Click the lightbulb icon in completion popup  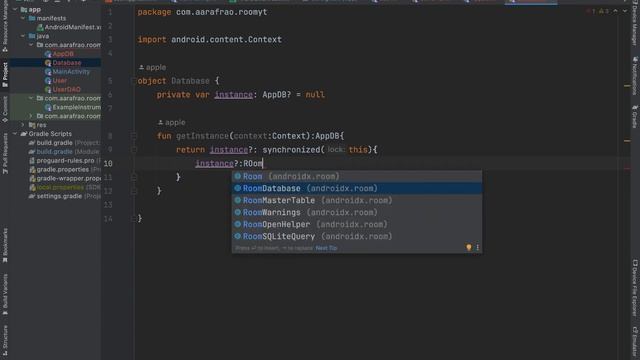(469, 247)
